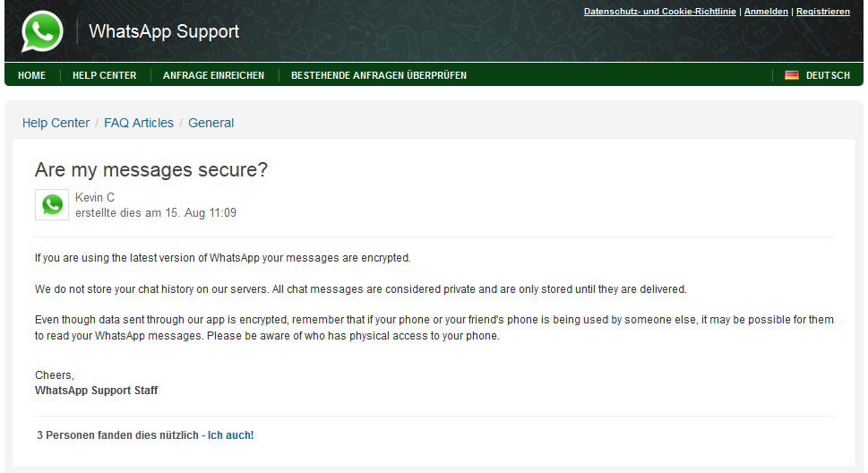The image size is (868, 473).
Task: Go to the HOME menu item
Action: point(31,75)
